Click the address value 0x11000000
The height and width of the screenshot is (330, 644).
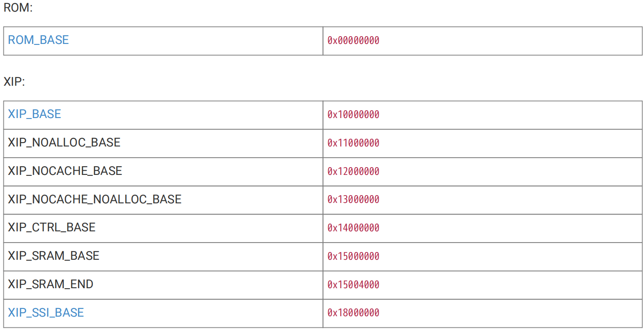click(353, 143)
